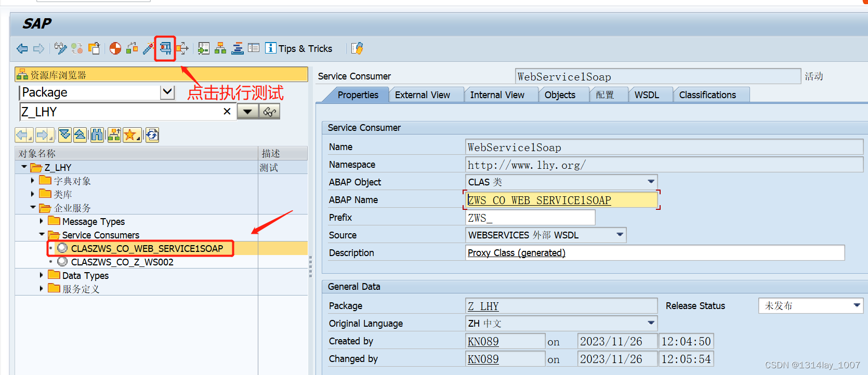The width and height of the screenshot is (868, 375).
Task: Open the Source WEBSERVICES dropdown
Action: (x=620, y=235)
